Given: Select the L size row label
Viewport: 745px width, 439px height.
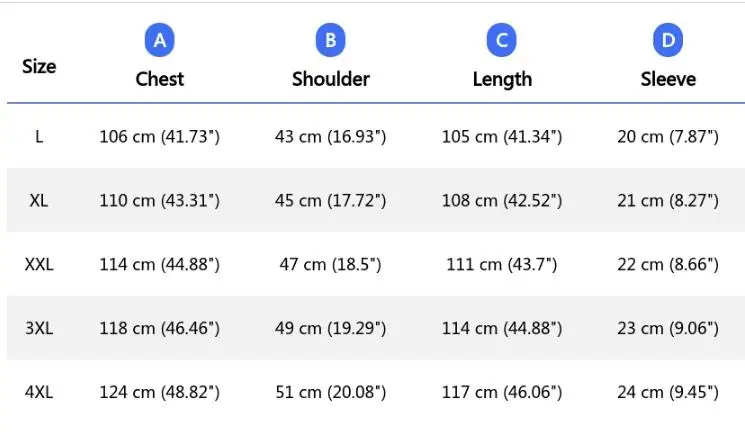Looking at the screenshot, I should click(x=39, y=137).
